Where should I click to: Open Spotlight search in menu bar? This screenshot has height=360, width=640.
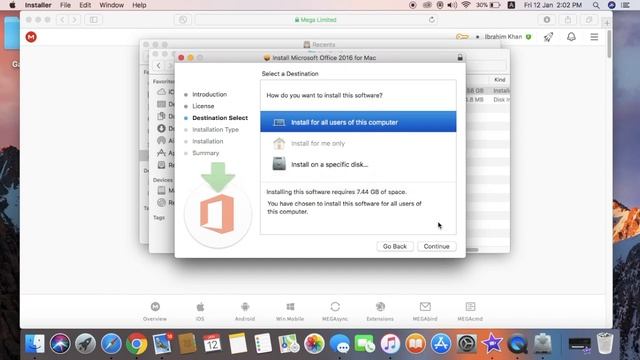click(x=596, y=5)
